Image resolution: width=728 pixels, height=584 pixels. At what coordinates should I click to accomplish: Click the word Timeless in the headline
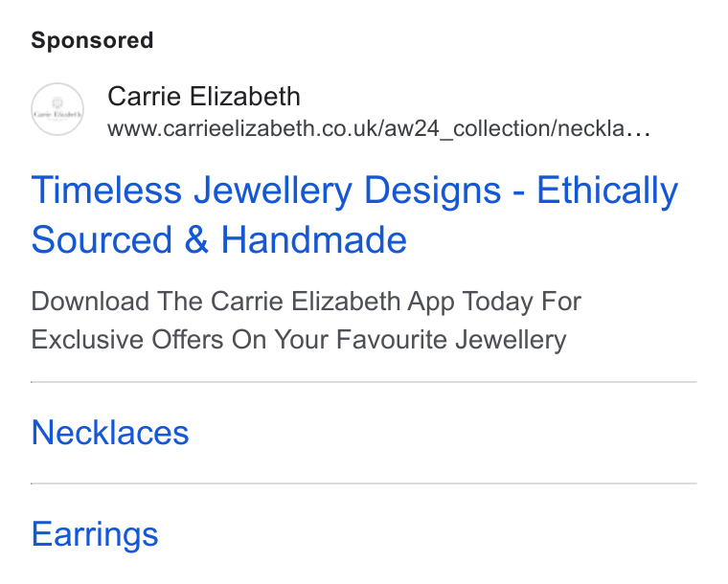coord(106,190)
